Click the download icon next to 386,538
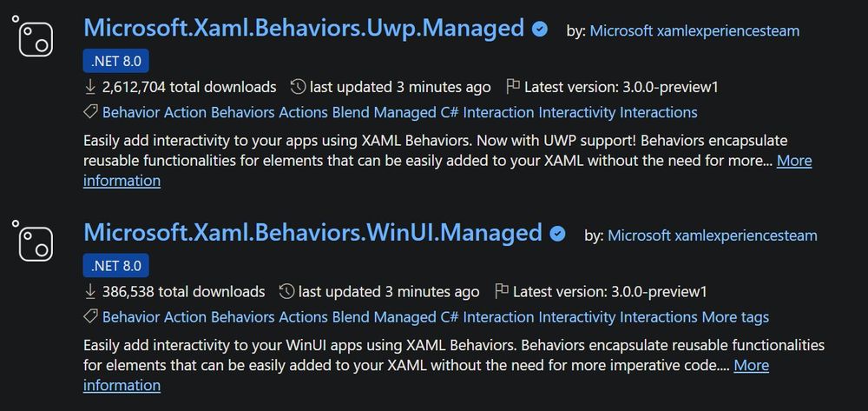This screenshot has width=868, height=411. click(x=89, y=291)
